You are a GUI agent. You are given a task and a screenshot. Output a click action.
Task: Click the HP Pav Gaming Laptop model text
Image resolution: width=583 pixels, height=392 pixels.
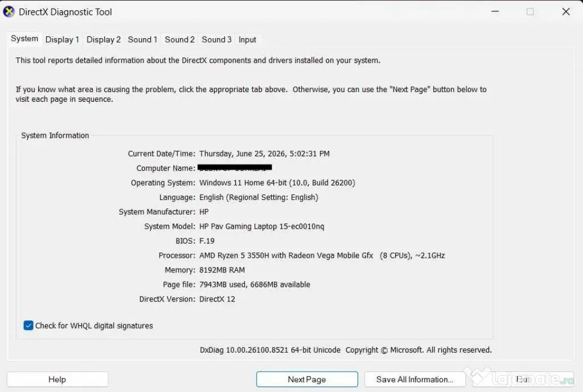262,226
